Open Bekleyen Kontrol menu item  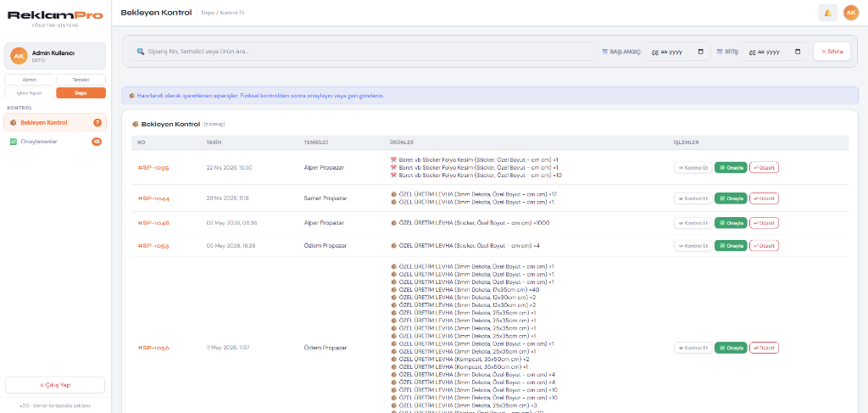55,122
